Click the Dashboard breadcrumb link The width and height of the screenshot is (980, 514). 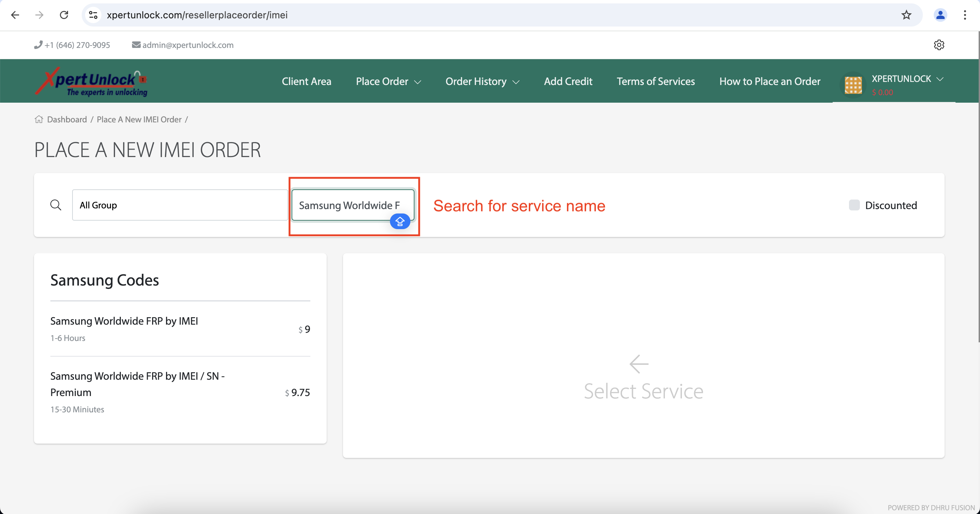tap(67, 119)
